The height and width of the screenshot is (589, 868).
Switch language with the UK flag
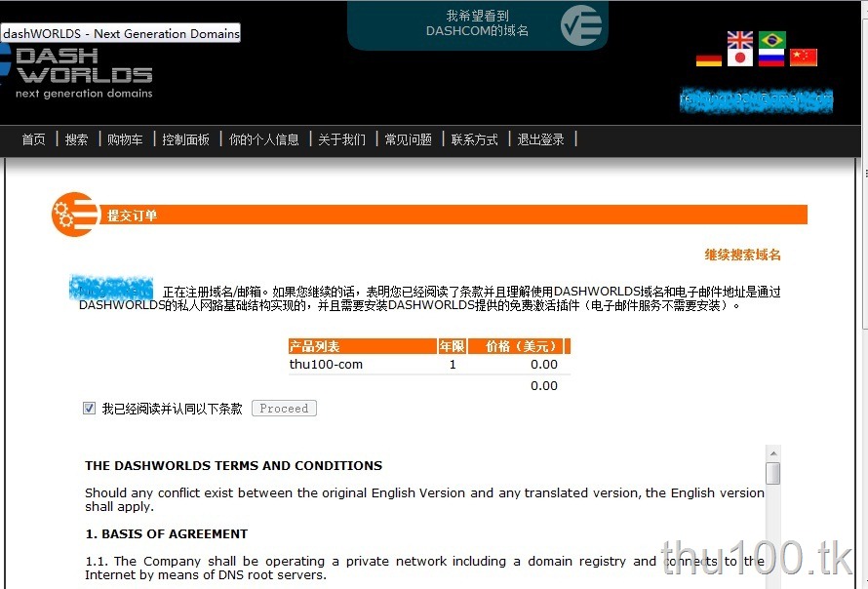tap(739, 40)
